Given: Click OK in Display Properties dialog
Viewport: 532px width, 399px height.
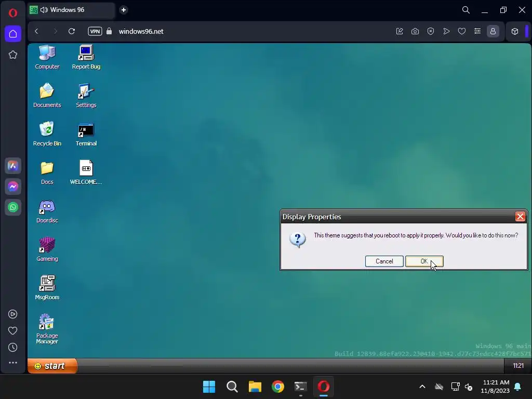Looking at the screenshot, I should (424, 261).
